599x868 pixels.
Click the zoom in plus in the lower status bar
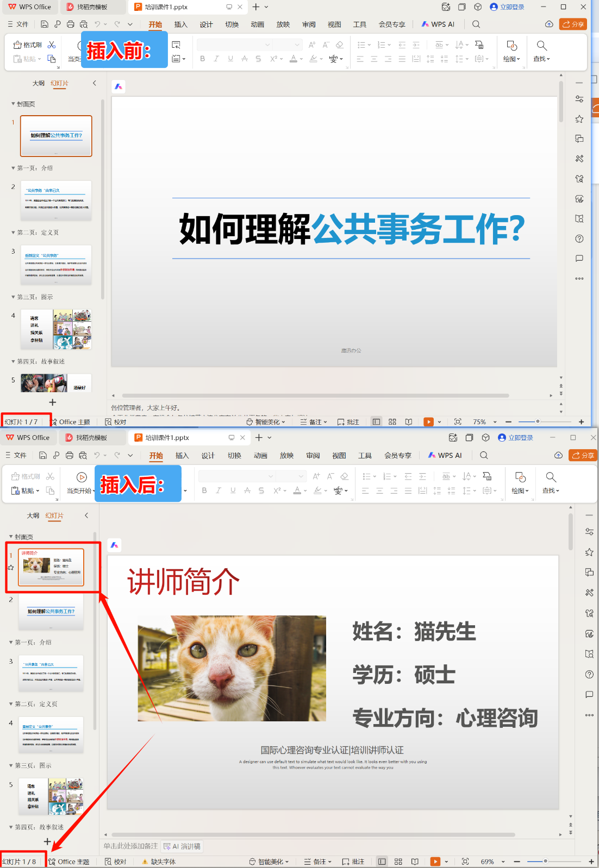tap(591, 861)
